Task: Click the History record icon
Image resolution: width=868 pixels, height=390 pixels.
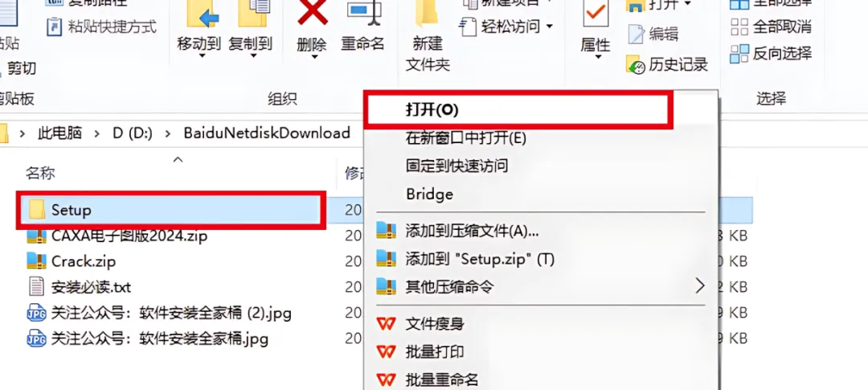Action: (636, 64)
